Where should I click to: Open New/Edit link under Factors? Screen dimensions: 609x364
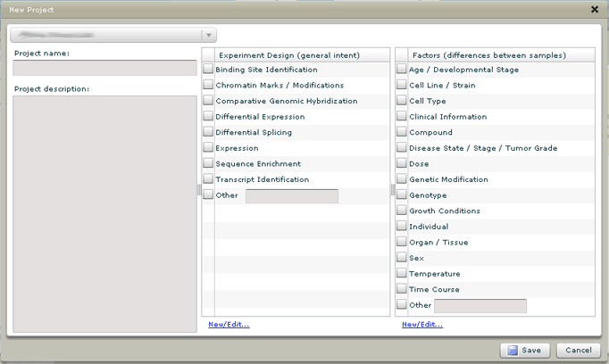click(x=422, y=325)
